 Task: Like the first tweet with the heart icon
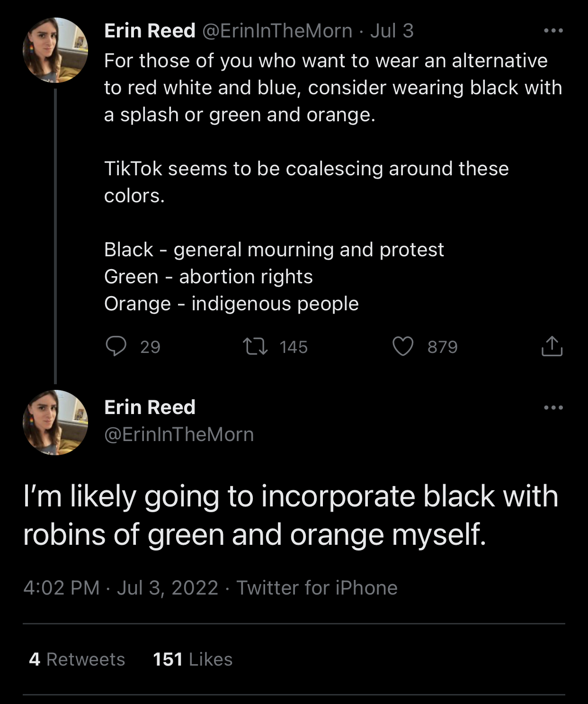coord(403,346)
